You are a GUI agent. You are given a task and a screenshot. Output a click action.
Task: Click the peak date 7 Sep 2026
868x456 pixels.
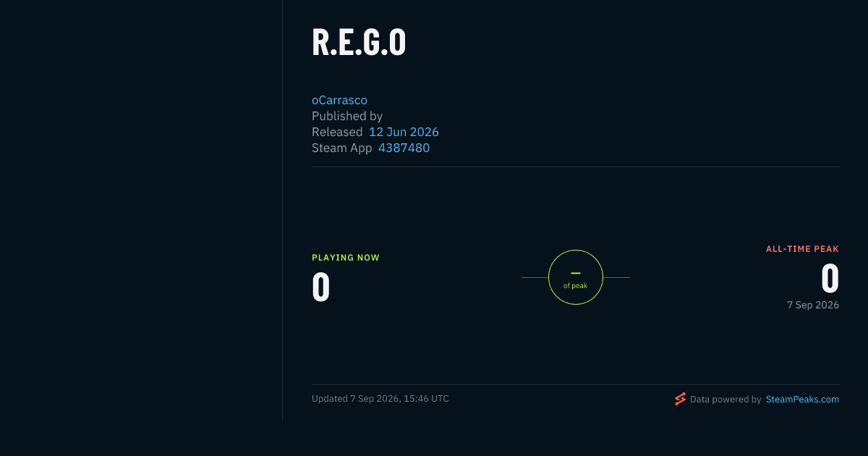point(813,305)
